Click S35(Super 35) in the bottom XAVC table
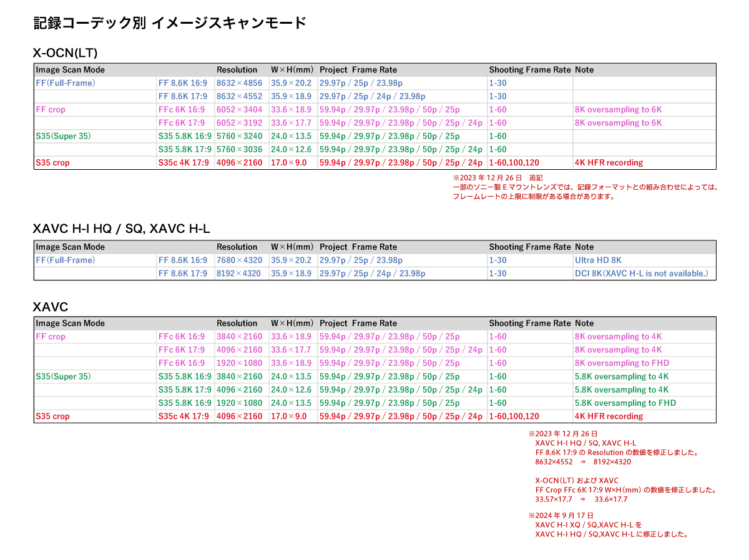 coord(63,376)
